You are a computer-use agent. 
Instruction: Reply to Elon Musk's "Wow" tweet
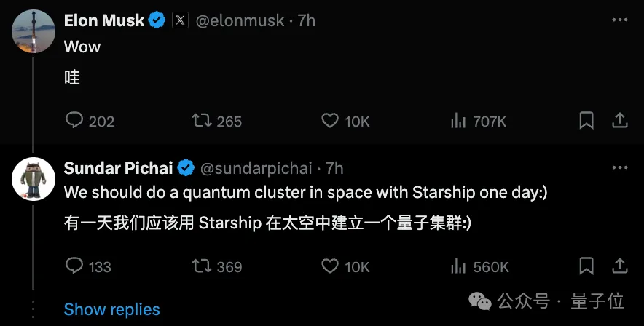coord(74,121)
